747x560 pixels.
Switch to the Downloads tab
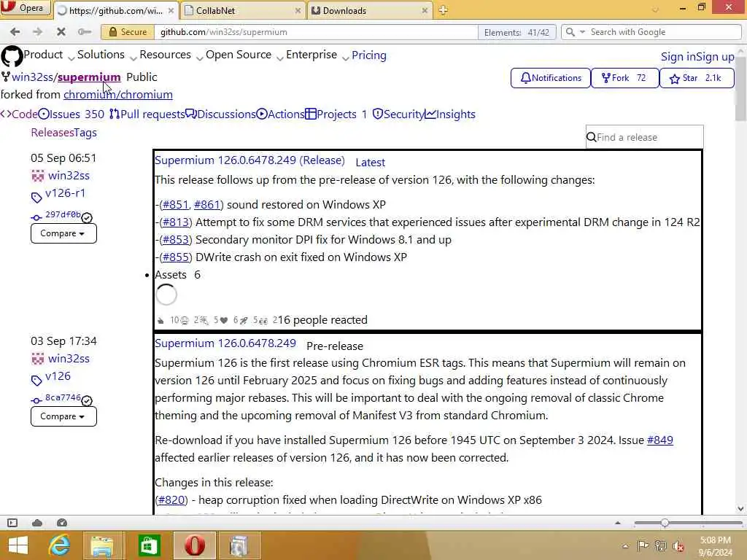(370, 10)
